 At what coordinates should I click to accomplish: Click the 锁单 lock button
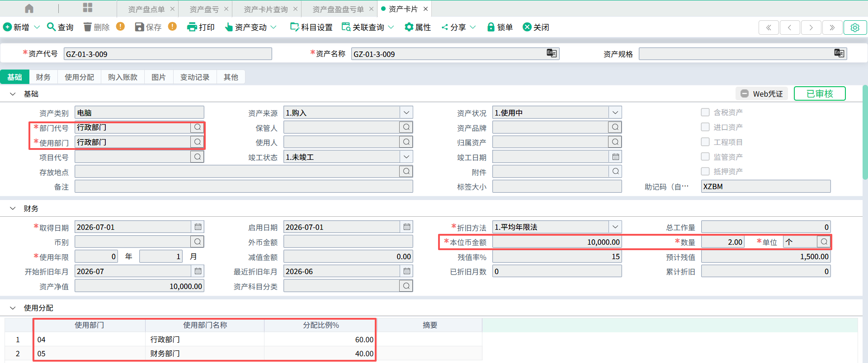[500, 27]
